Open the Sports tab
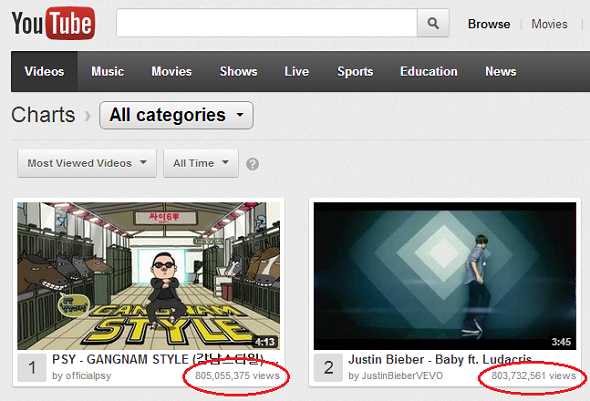Screen dimensions: 590x401 pos(355,71)
